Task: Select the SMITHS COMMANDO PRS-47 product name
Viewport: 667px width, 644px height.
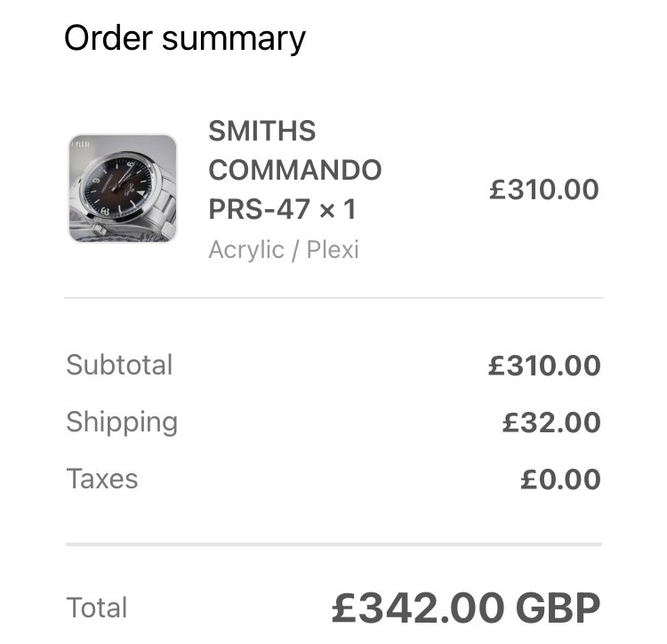Action: pos(294,170)
